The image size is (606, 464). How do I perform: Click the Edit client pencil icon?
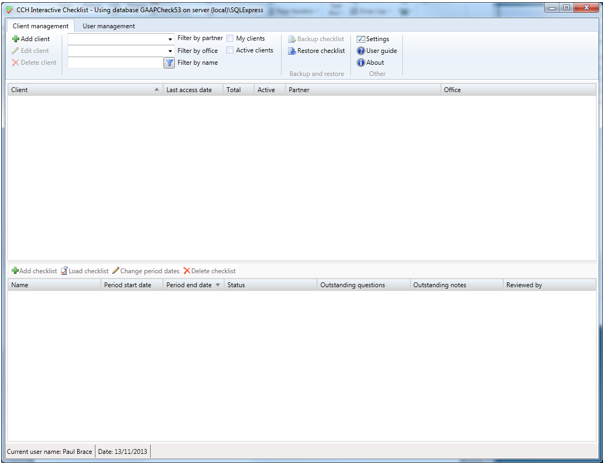(x=15, y=51)
